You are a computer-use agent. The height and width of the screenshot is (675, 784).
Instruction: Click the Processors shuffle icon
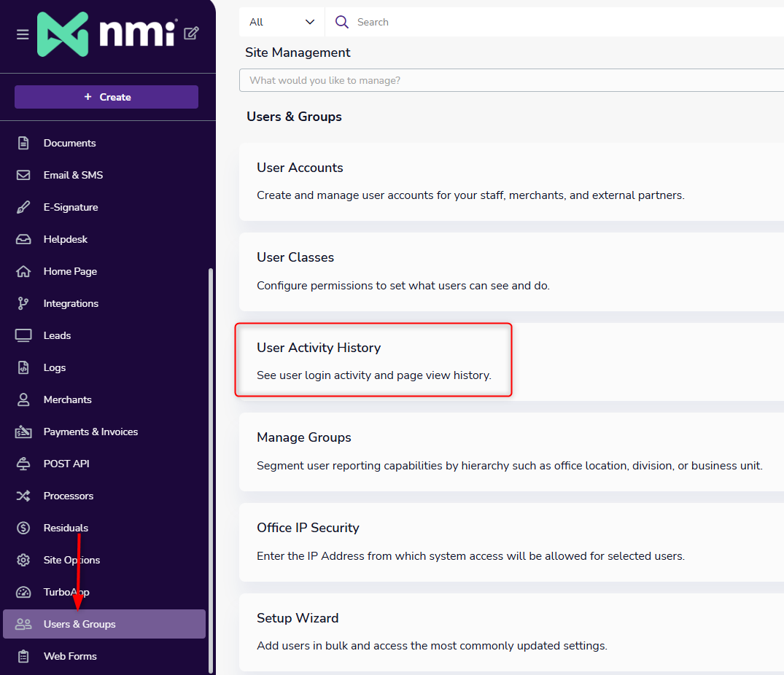click(x=23, y=496)
